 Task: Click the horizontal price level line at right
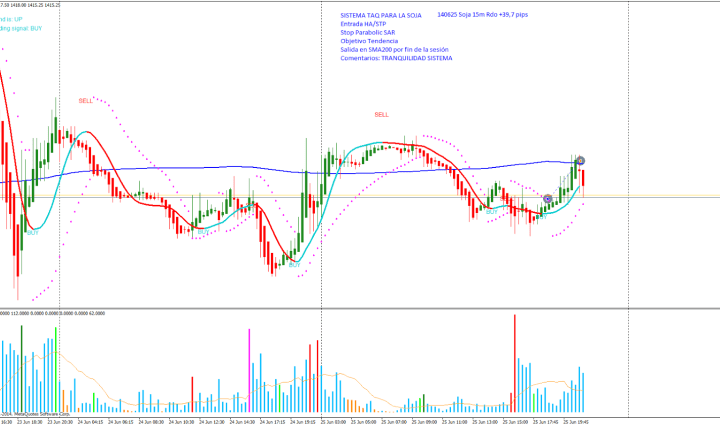click(660, 195)
